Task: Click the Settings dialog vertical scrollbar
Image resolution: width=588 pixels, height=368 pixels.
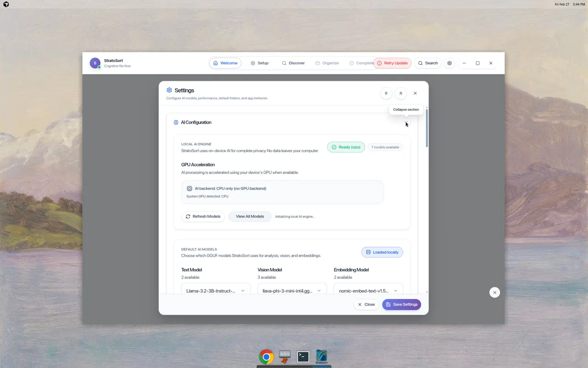Action: (x=427, y=129)
